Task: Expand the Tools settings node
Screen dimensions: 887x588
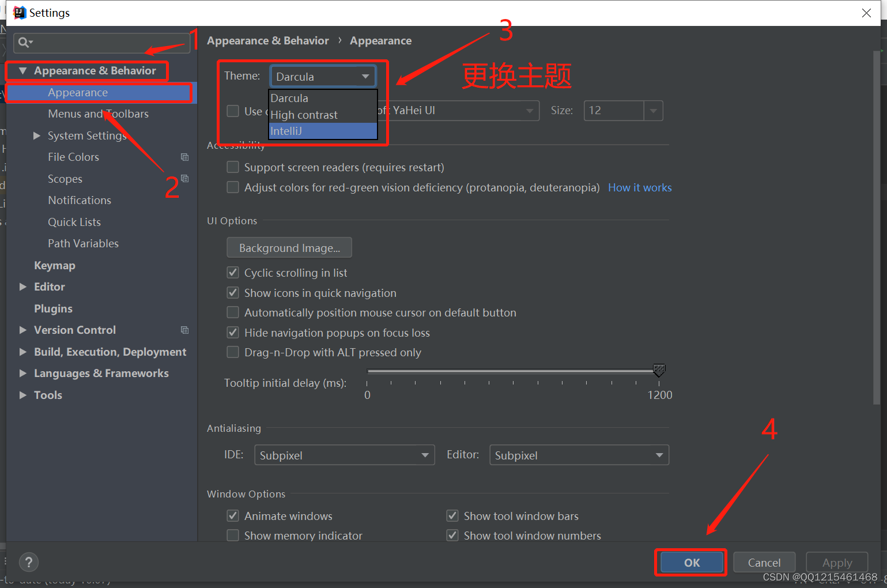Action: (x=22, y=395)
